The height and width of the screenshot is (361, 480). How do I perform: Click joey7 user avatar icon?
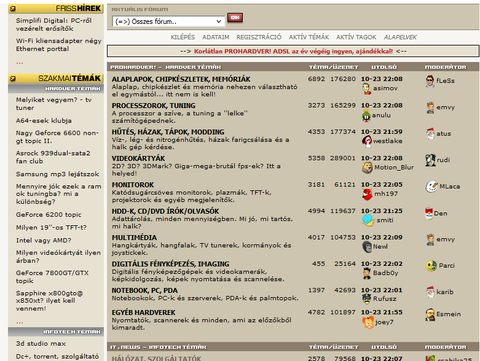click(x=368, y=323)
